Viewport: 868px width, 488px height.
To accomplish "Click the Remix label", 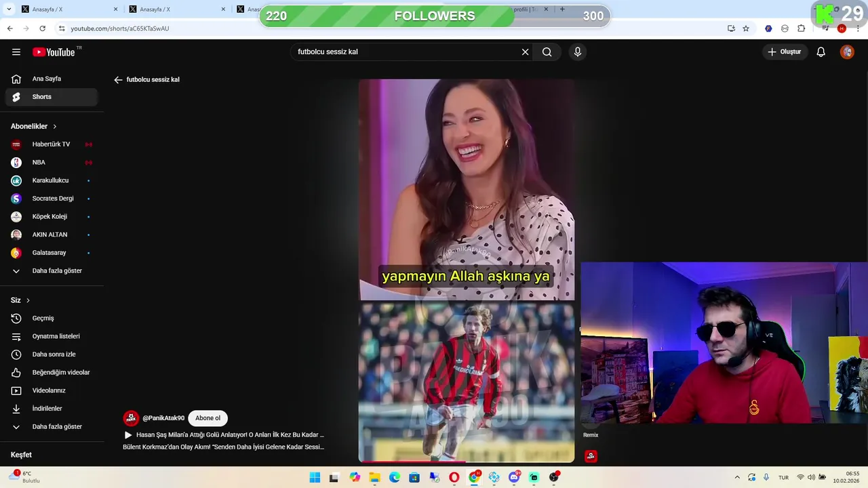I will coord(591,435).
